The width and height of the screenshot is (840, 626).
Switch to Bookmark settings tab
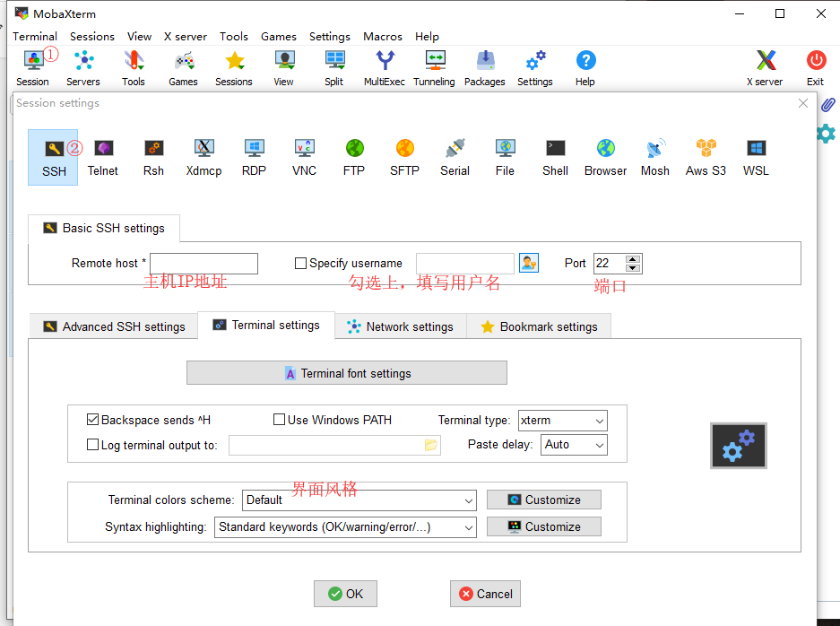pos(539,326)
